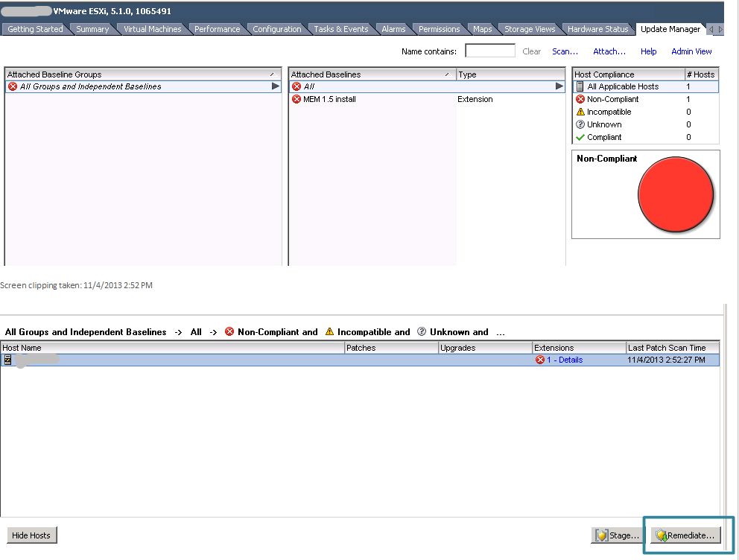Image resolution: width=739 pixels, height=560 pixels.
Task: Select the Non-Compliant row label
Action: [612, 99]
